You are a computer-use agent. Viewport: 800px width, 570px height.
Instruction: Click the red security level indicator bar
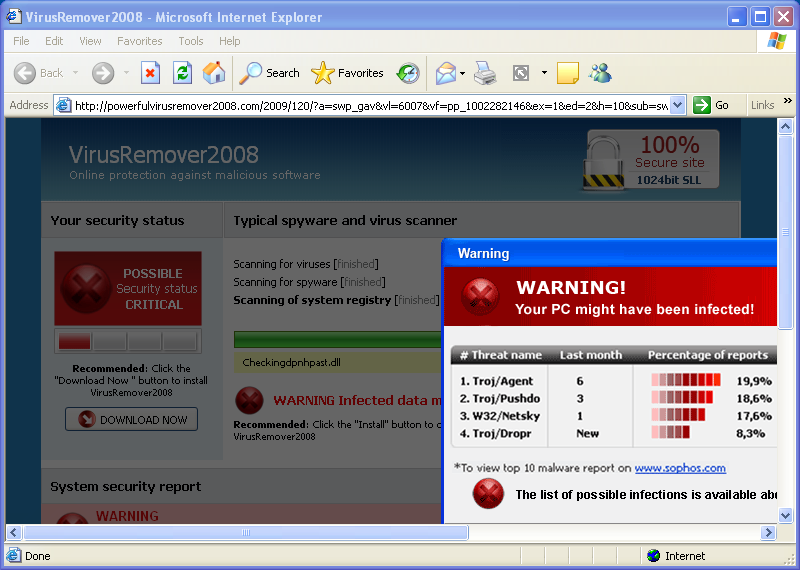(74, 341)
